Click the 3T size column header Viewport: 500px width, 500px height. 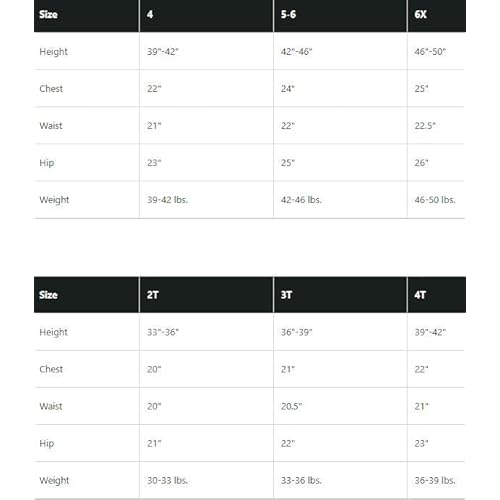tap(340, 295)
